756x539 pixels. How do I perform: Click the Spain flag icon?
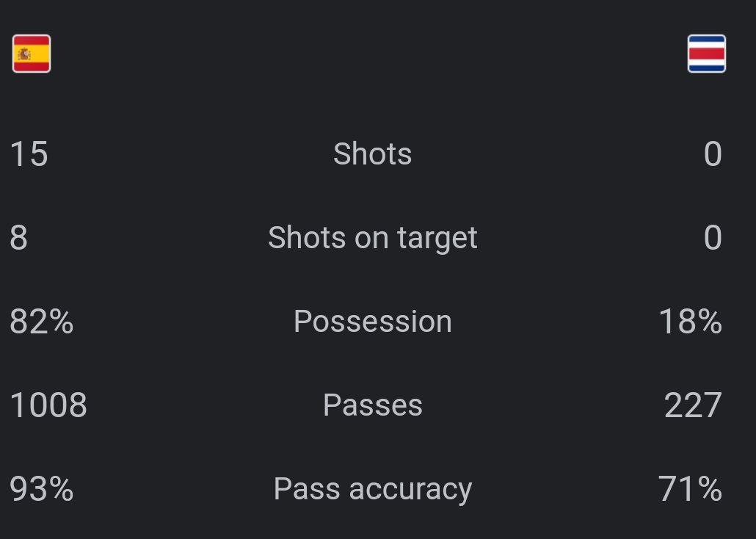(x=32, y=54)
